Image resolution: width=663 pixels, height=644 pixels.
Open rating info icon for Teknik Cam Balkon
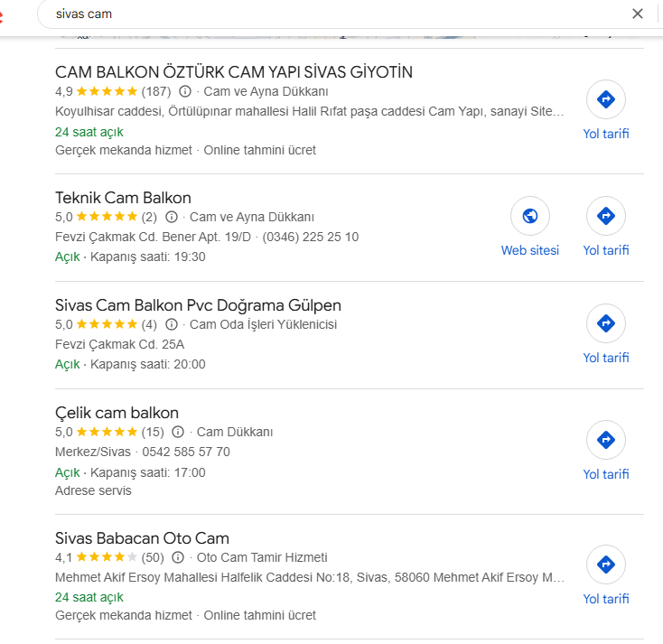(x=171, y=217)
